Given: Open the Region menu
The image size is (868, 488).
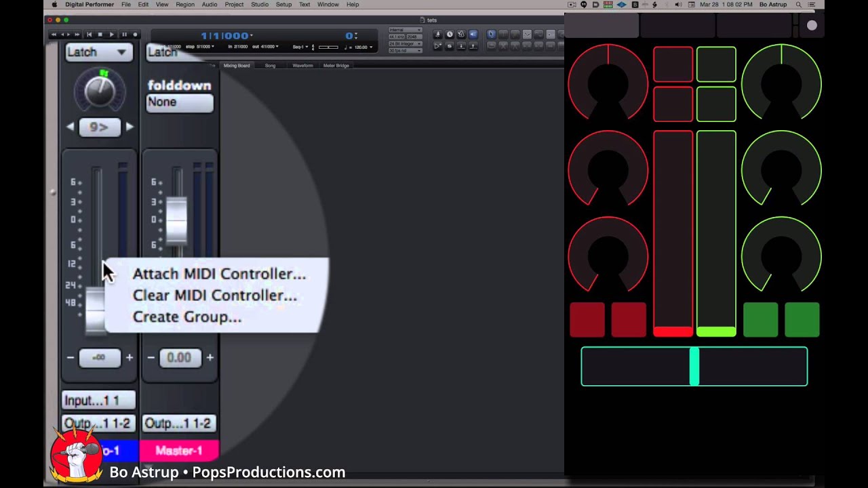Looking at the screenshot, I should [184, 5].
